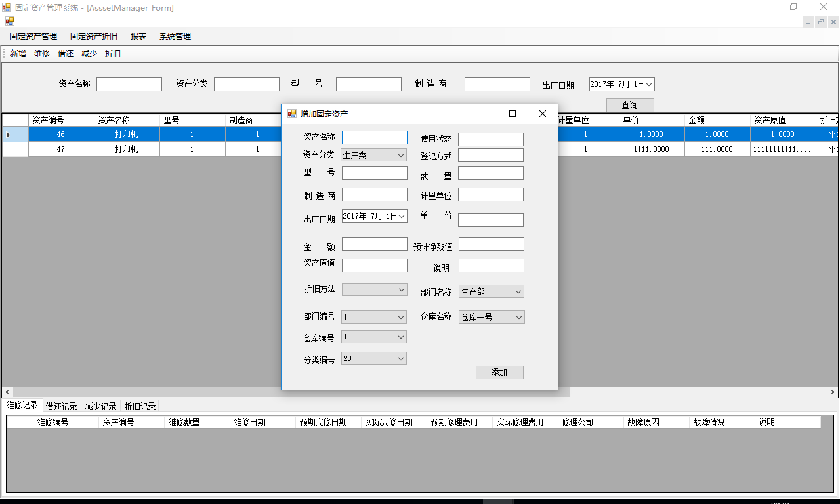Click the app icon in the main title bar
This screenshot has width=840, height=504.
click(7, 8)
